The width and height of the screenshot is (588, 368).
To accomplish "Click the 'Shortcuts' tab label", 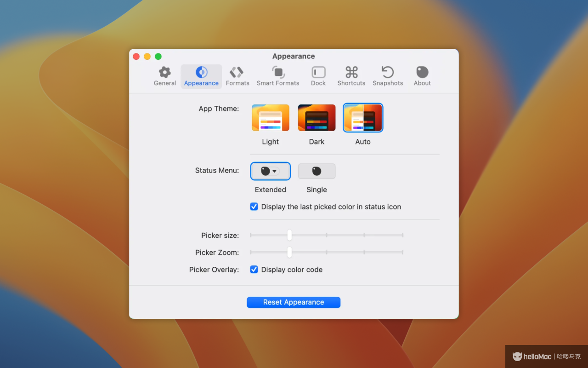I will [x=351, y=83].
